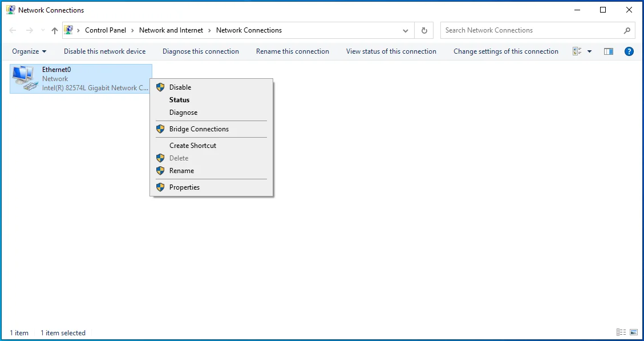Open the Organize dropdown menu
The width and height of the screenshot is (644, 341).
pos(29,51)
